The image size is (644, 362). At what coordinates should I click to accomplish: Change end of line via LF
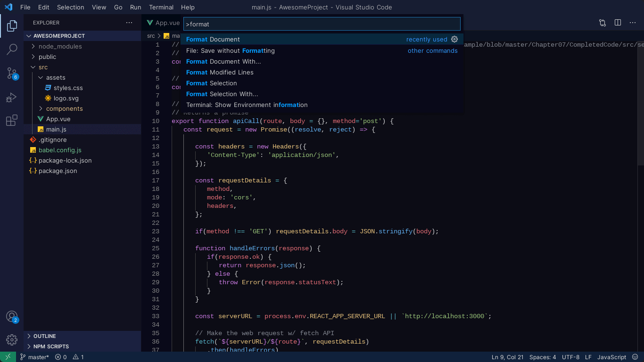click(x=588, y=357)
